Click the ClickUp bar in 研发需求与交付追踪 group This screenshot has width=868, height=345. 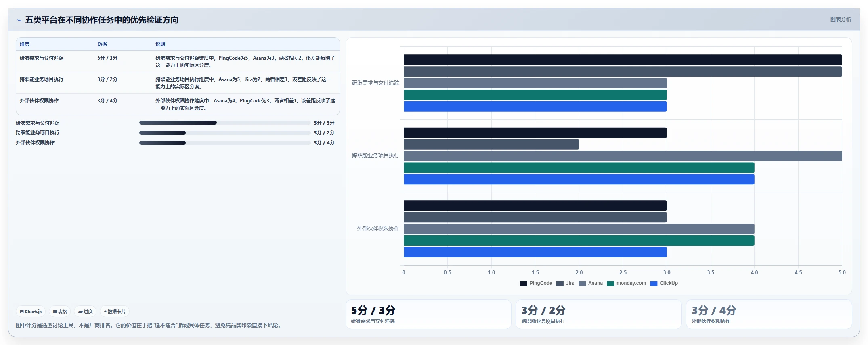tap(535, 107)
